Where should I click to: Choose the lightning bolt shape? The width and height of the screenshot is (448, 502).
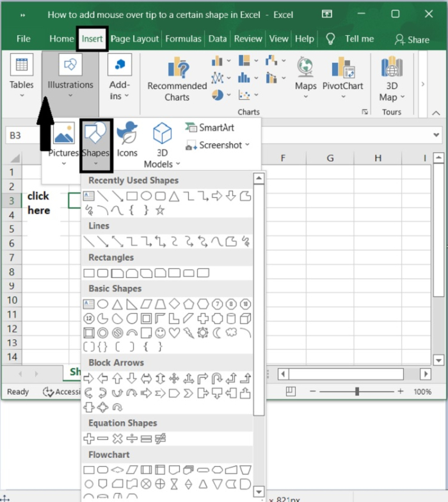[188, 333]
